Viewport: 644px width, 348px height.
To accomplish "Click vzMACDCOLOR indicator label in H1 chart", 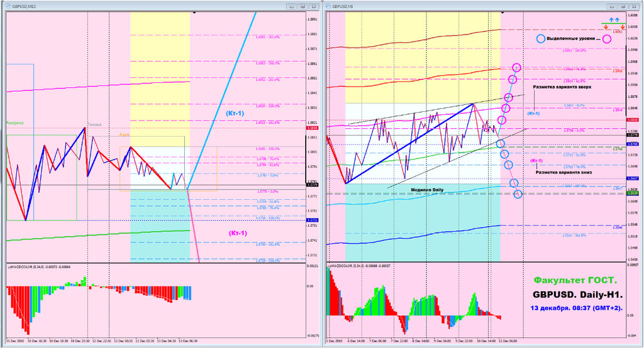I will [x=358, y=266].
